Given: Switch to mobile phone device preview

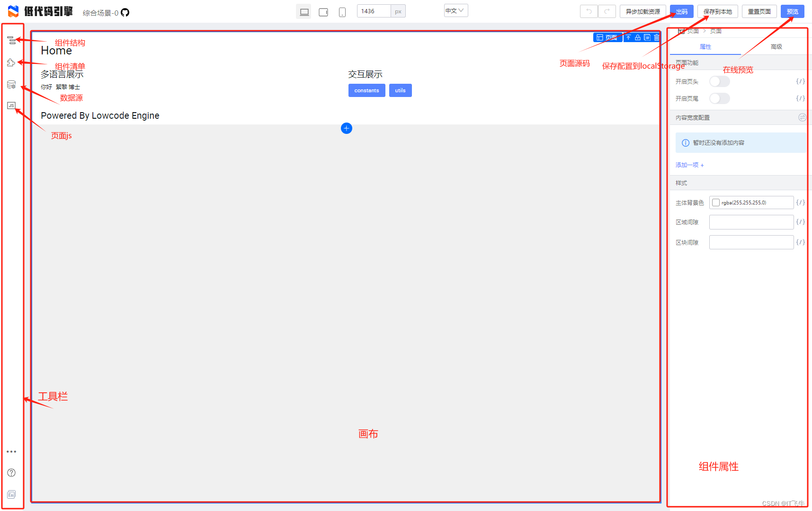Looking at the screenshot, I should click(342, 12).
